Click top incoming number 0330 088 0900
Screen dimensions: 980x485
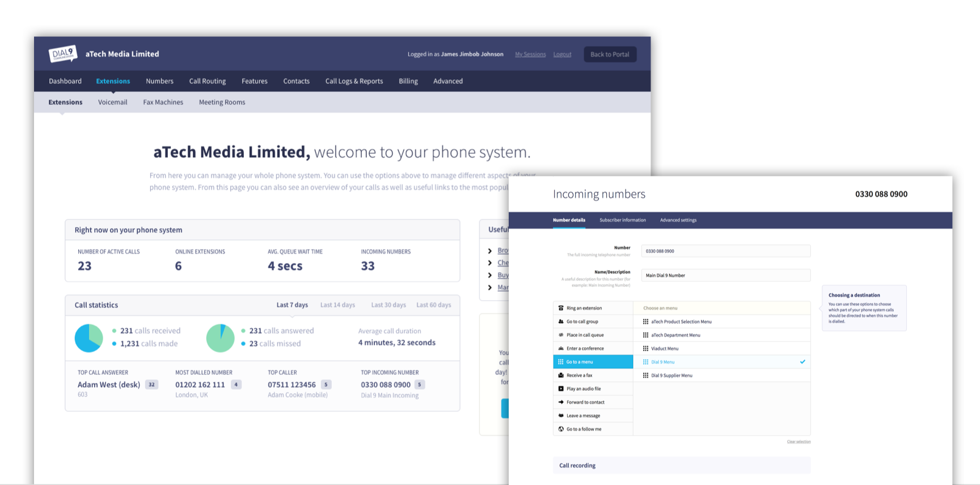pyautogui.click(x=386, y=385)
